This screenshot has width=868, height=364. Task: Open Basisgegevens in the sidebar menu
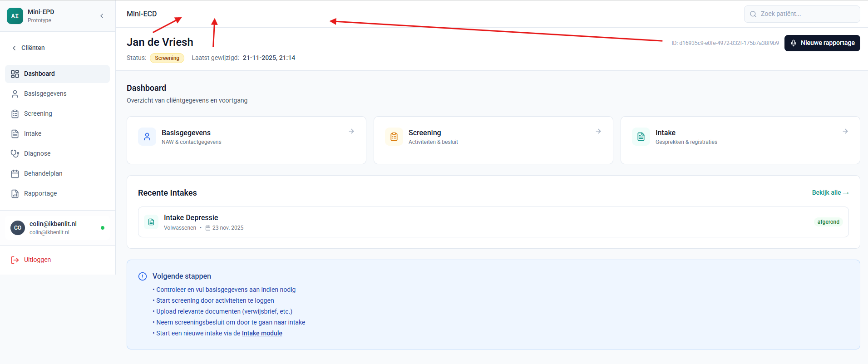(x=58, y=94)
